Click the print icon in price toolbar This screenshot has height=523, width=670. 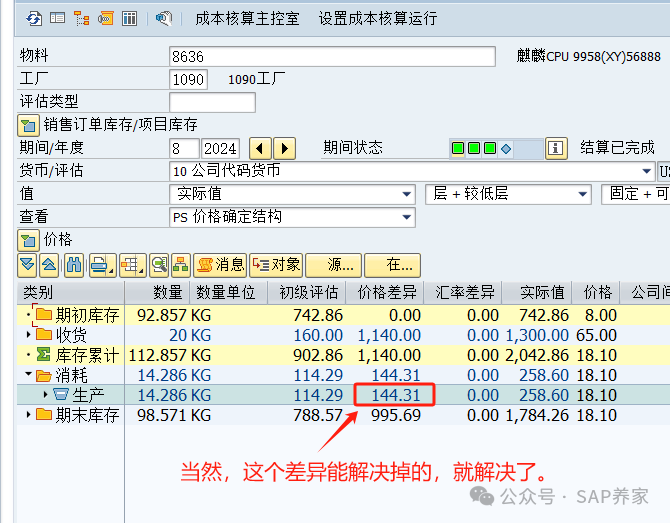(101, 265)
